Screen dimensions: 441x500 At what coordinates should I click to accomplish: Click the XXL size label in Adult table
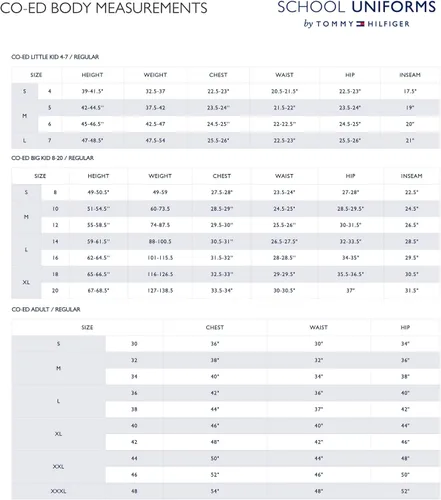[58, 467]
